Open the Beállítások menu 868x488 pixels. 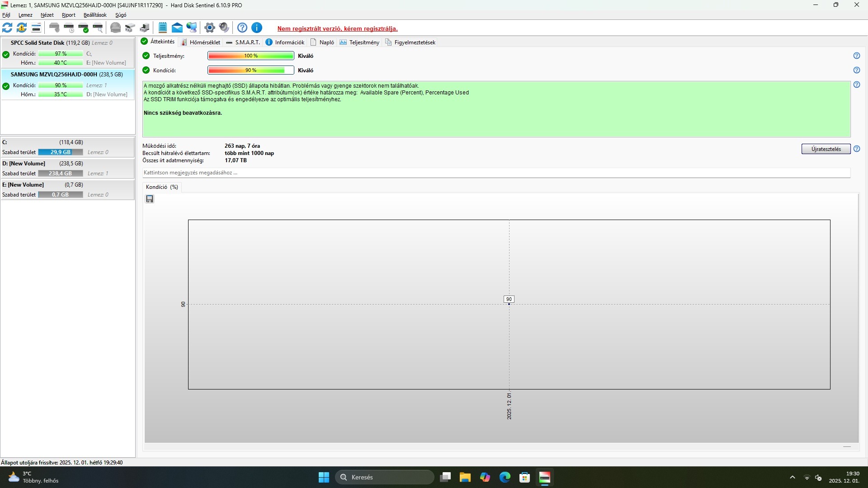coord(95,15)
